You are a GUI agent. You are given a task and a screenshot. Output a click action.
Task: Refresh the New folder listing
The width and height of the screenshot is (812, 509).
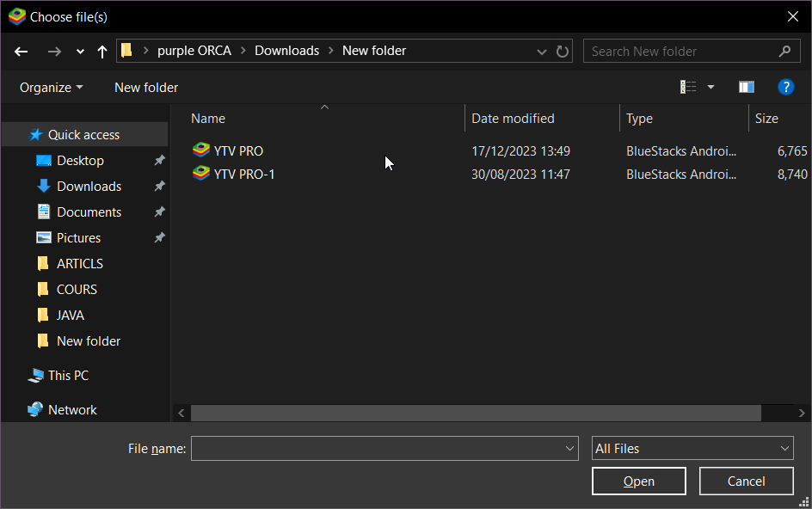[x=562, y=52]
